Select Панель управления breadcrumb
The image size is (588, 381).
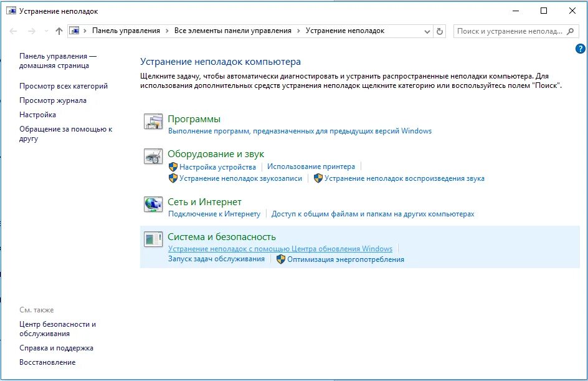pos(126,31)
